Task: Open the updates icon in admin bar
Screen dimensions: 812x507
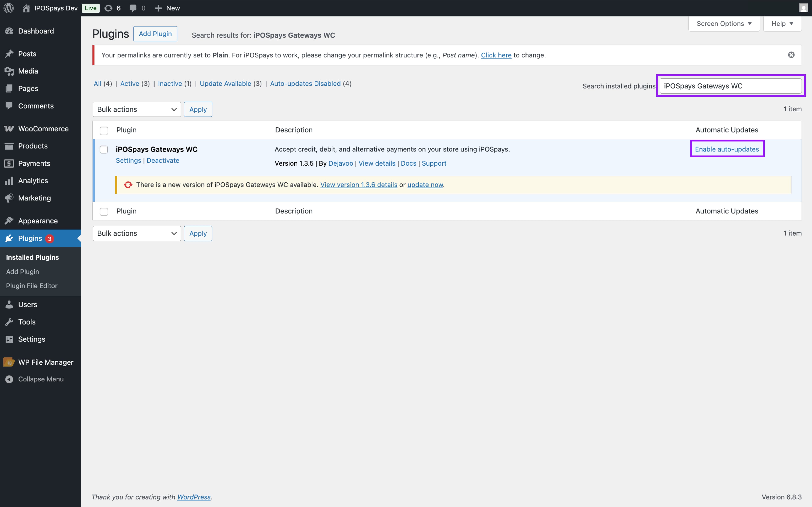Action: pos(108,8)
